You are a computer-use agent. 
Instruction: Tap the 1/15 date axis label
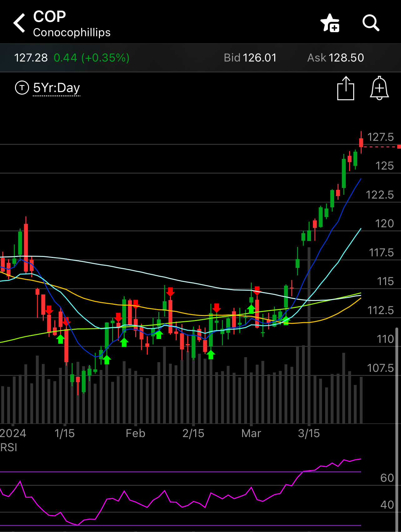pos(65,433)
